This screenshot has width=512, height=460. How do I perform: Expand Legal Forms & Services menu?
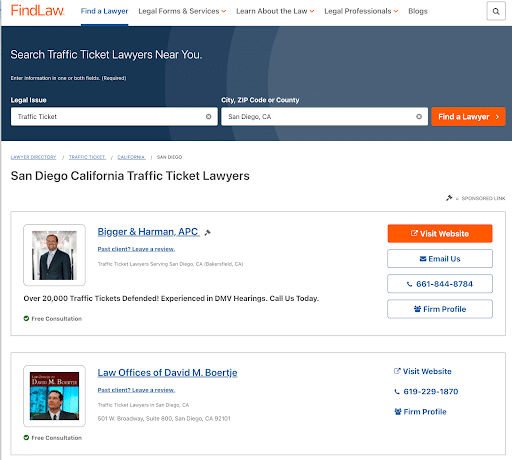pos(182,11)
